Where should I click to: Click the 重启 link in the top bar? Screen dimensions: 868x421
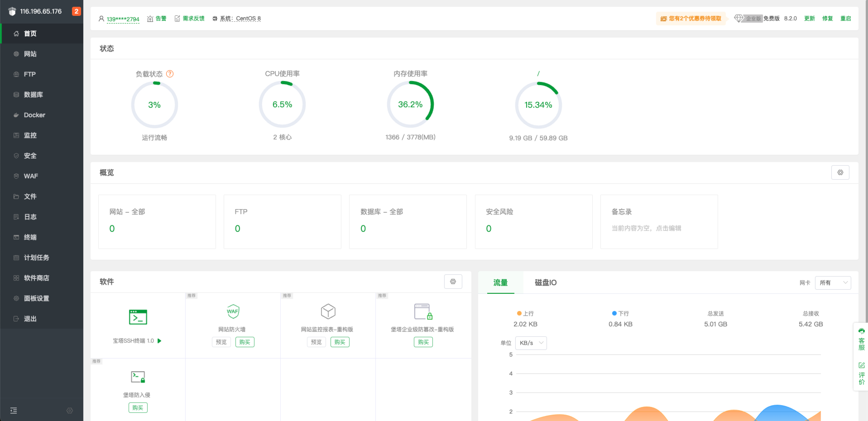pyautogui.click(x=845, y=19)
